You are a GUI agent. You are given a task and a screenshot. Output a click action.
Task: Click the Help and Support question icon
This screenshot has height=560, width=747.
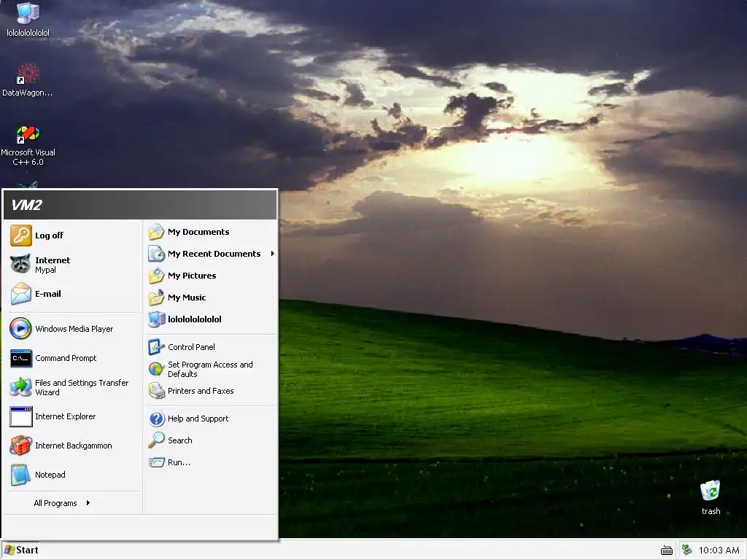(156, 419)
